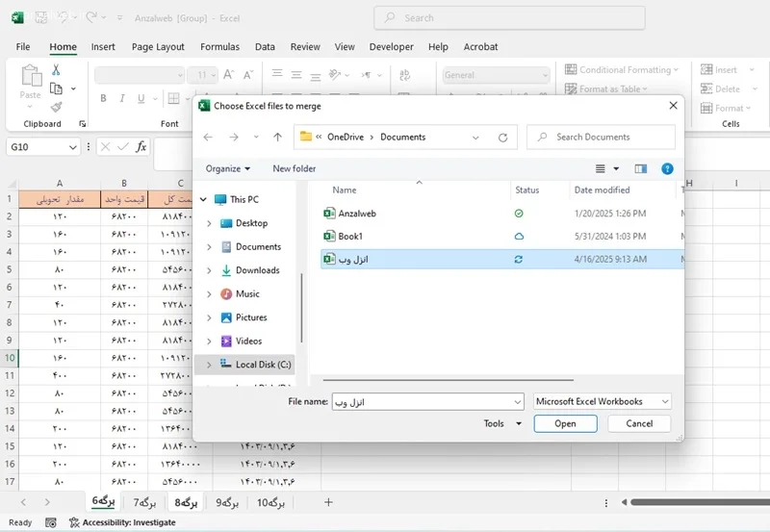Click the Clipboard dialog launcher icon
Image resolution: width=770 pixels, height=532 pixels.
tap(83, 124)
